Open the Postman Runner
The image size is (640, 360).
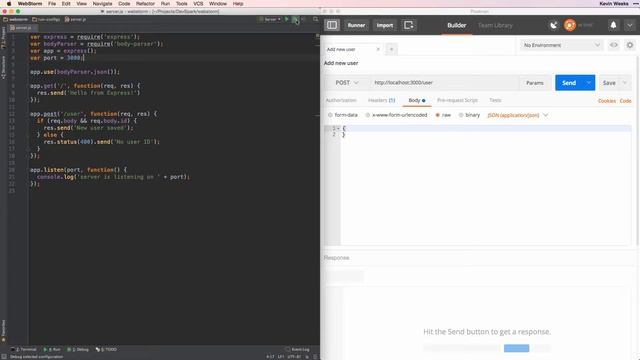356,25
